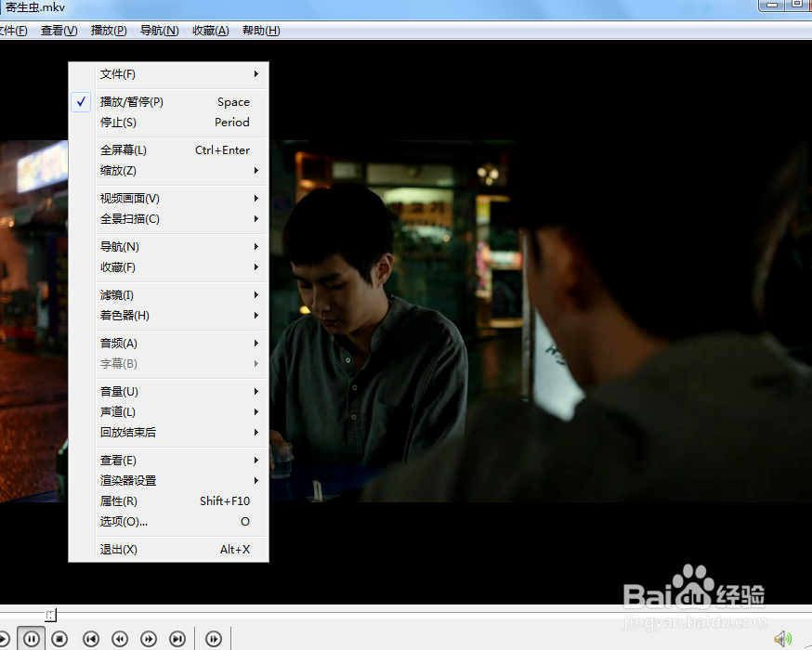Skip to next file icon
The height and width of the screenshot is (650, 812).
click(x=177, y=639)
